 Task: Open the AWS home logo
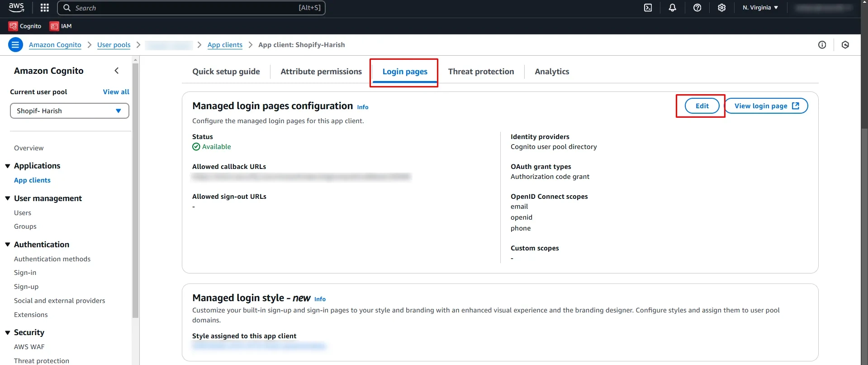16,8
